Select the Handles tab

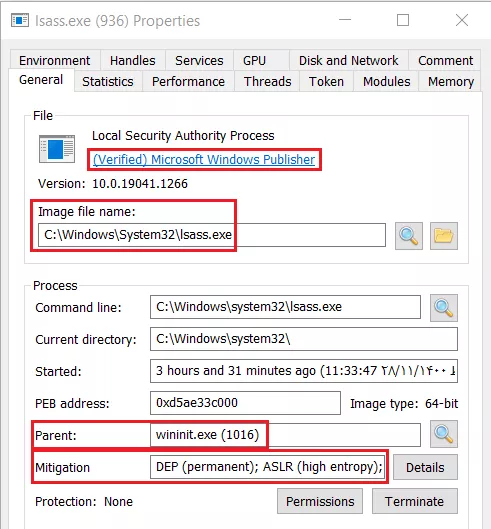click(133, 60)
